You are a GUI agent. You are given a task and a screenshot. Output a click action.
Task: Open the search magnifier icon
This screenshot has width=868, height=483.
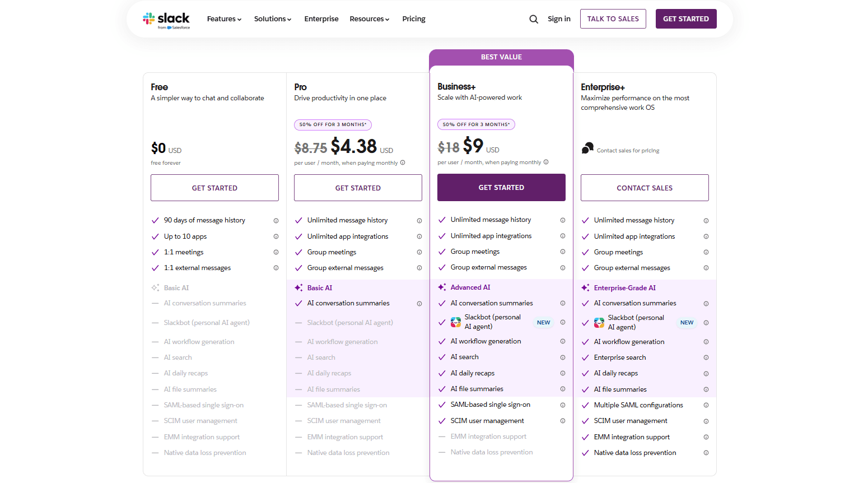point(533,18)
